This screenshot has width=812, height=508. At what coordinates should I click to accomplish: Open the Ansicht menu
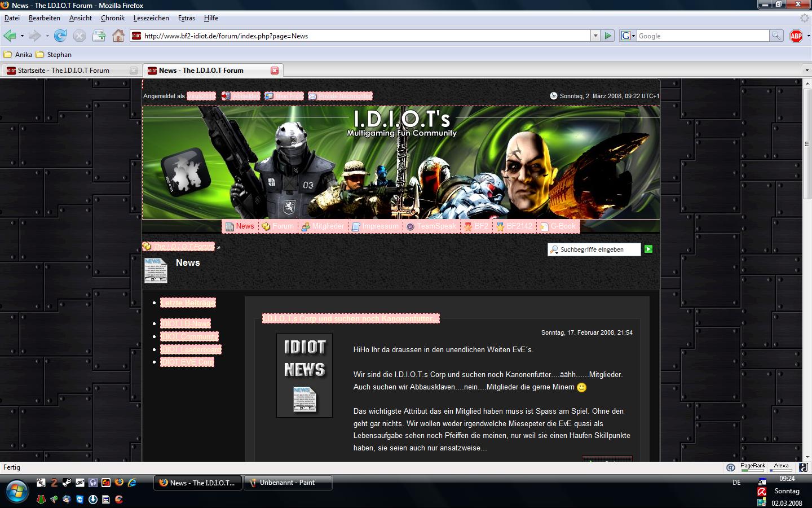[81, 18]
